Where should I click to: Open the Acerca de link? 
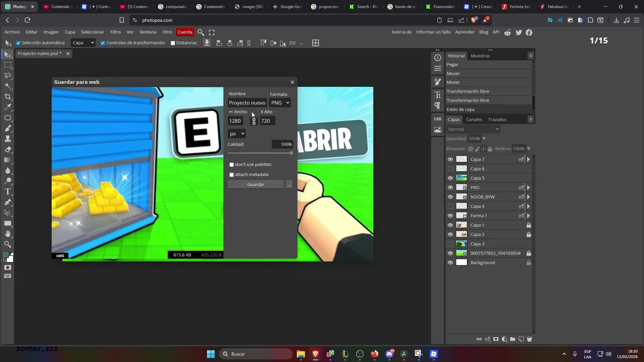tap(401, 32)
